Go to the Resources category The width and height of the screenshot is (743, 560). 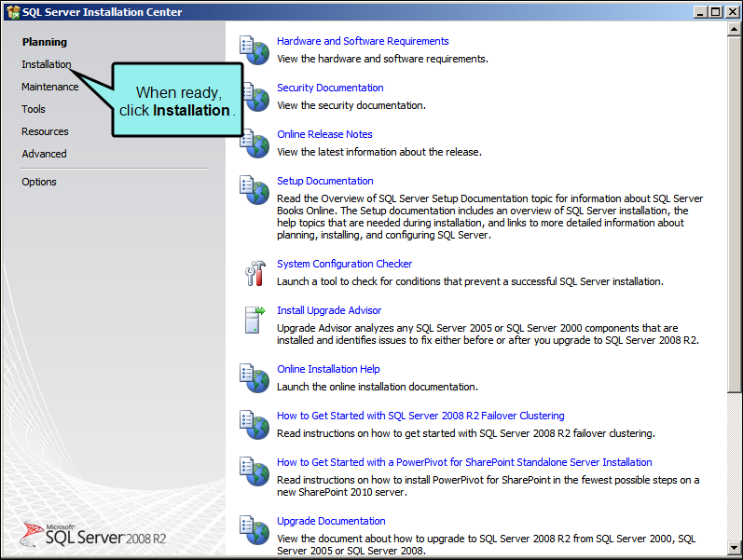tap(45, 131)
